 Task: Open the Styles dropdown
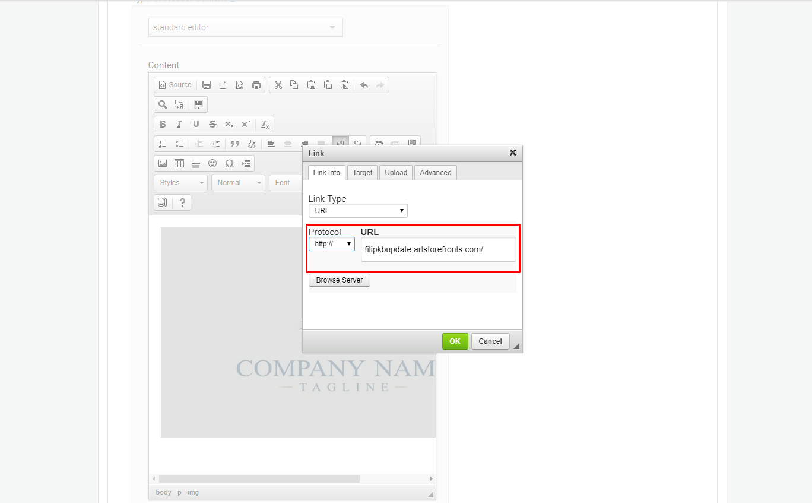tap(180, 183)
